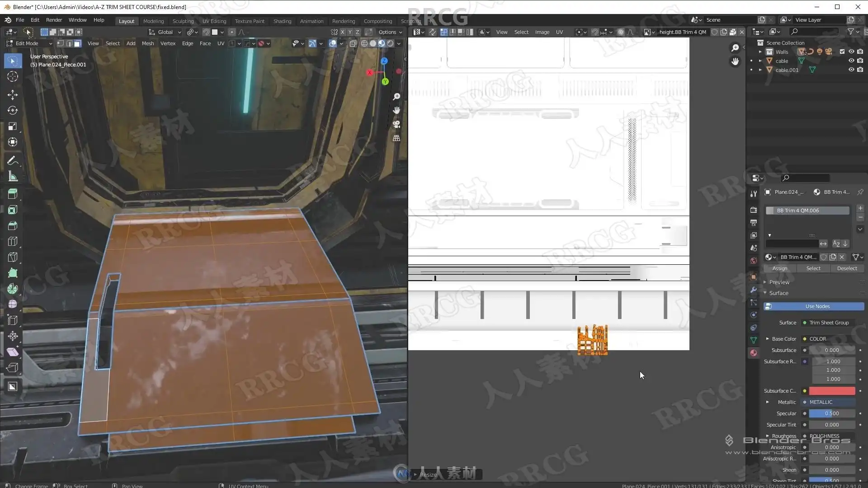The image size is (868, 488).
Task: Click the Cursor tool icon
Action: tap(13, 76)
